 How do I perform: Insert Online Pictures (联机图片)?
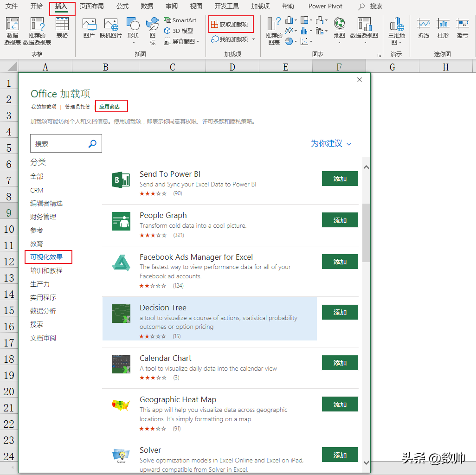point(111,28)
